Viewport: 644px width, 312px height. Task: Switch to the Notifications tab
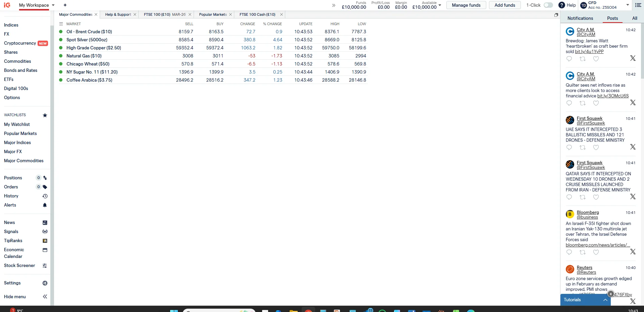pyautogui.click(x=580, y=18)
